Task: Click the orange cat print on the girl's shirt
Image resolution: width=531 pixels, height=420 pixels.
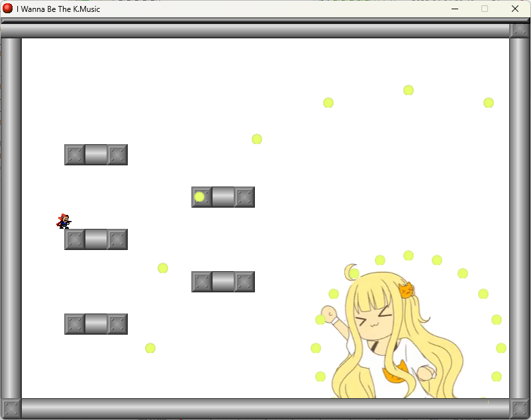Action: (x=395, y=372)
